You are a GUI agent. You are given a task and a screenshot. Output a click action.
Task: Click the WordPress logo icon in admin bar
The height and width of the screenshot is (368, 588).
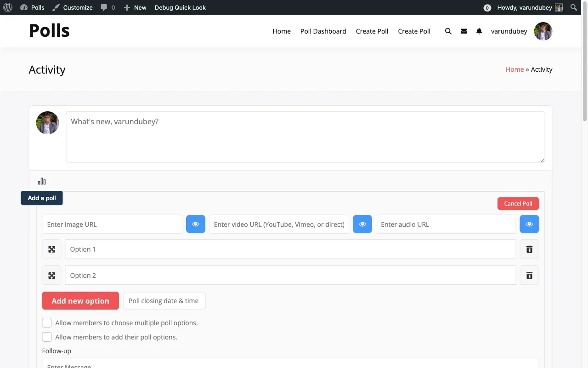(x=8, y=7)
